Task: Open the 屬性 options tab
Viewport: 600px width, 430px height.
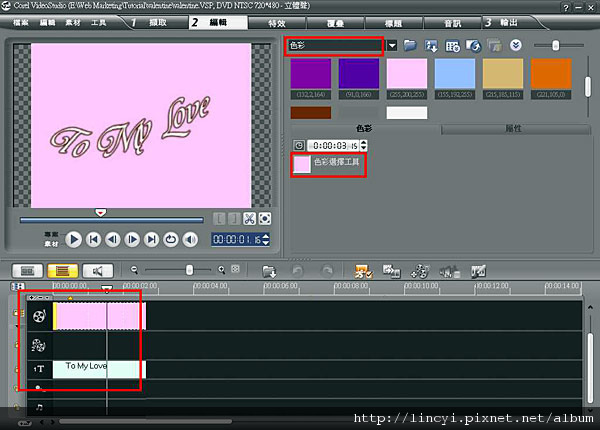Action: (514, 129)
